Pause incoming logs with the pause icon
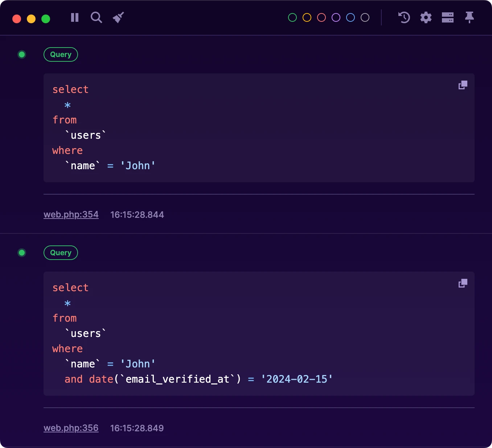This screenshot has width=492, height=448. tap(75, 17)
